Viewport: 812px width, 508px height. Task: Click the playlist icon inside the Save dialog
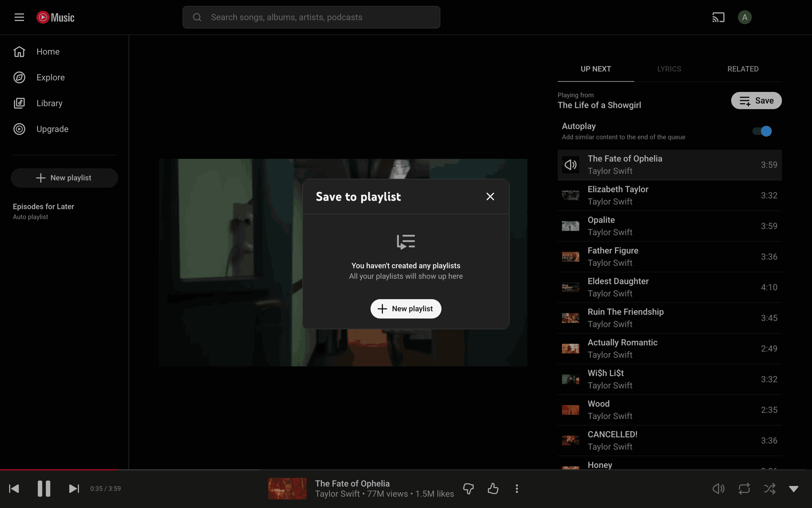(406, 242)
